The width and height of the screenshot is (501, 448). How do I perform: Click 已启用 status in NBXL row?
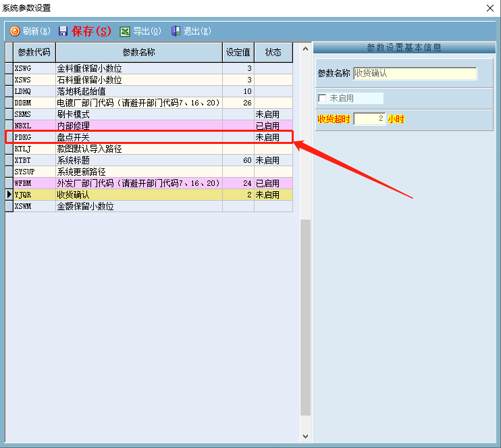point(273,126)
